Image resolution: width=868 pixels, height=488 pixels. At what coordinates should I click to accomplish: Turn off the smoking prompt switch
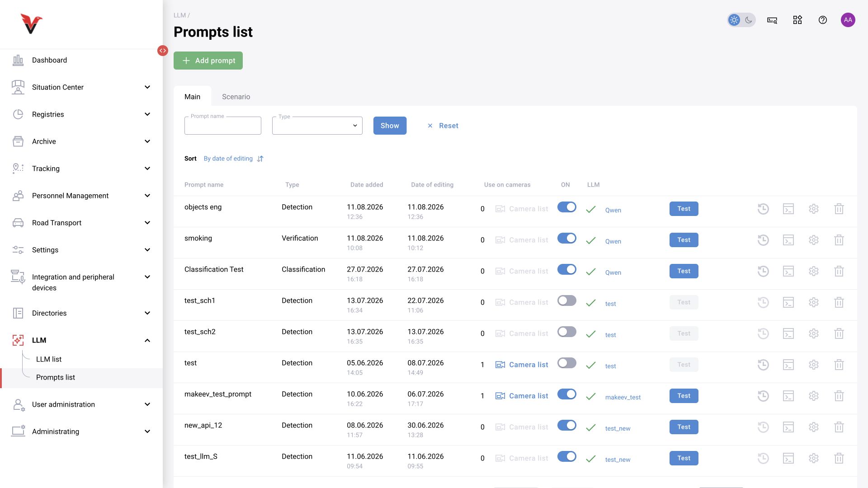click(567, 238)
